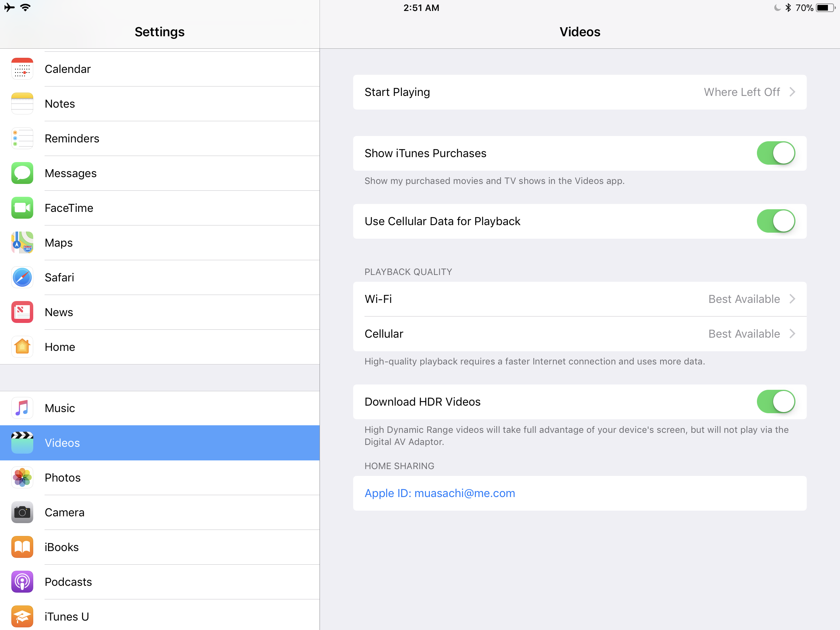Tap the Camera app icon
The width and height of the screenshot is (840, 630).
click(x=22, y=512)
